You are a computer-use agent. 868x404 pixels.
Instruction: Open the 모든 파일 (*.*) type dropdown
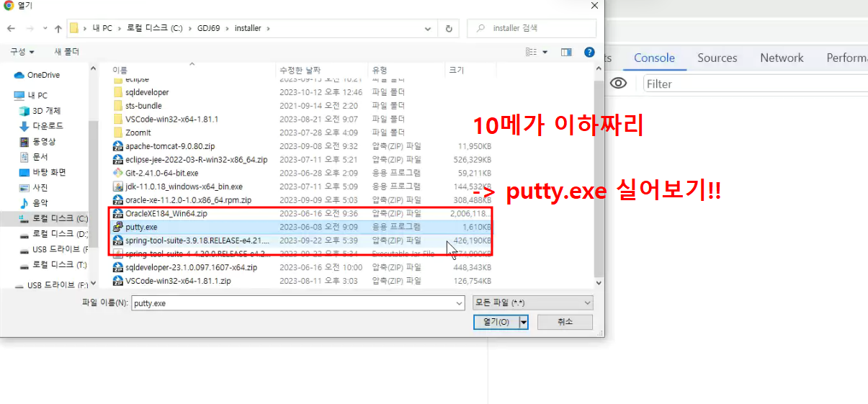532,303
